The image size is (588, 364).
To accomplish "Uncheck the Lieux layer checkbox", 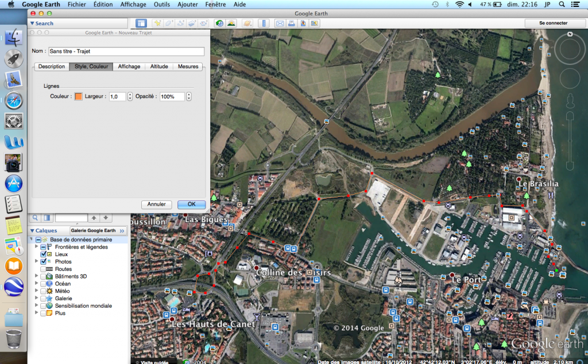I will (44, 254).
